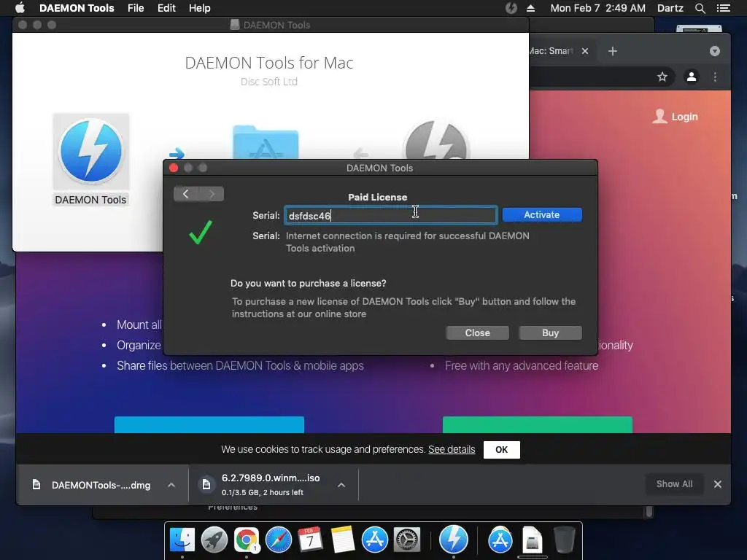Viewport: 747px width, 560px height.
Task: Go forward with the right arrow button
Action: 212,194
